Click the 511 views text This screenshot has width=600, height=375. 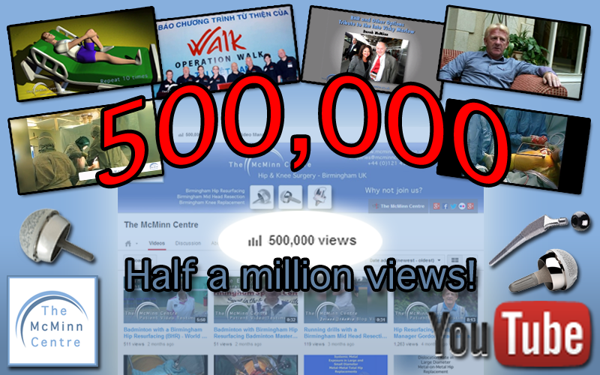(x=134, y=344)
